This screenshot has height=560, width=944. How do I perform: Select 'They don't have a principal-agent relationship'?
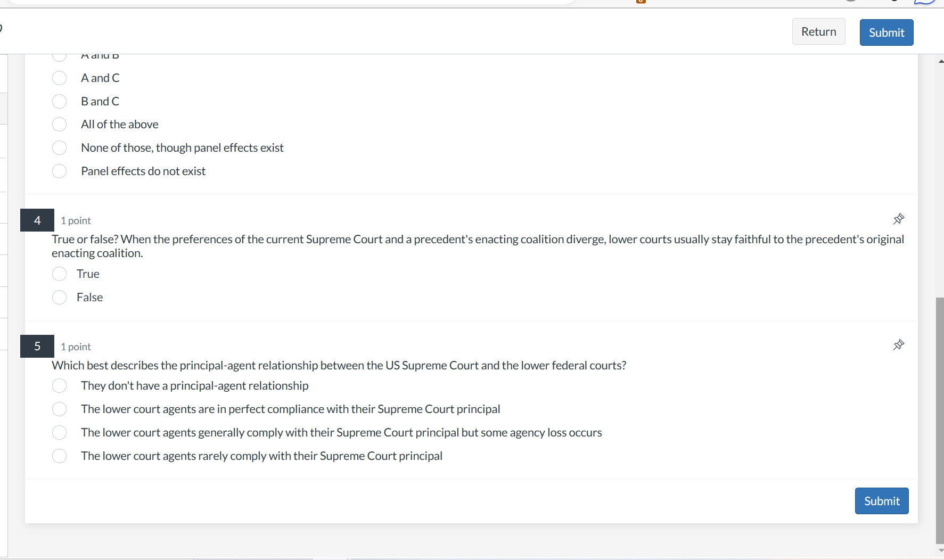[x=60, y=385]
